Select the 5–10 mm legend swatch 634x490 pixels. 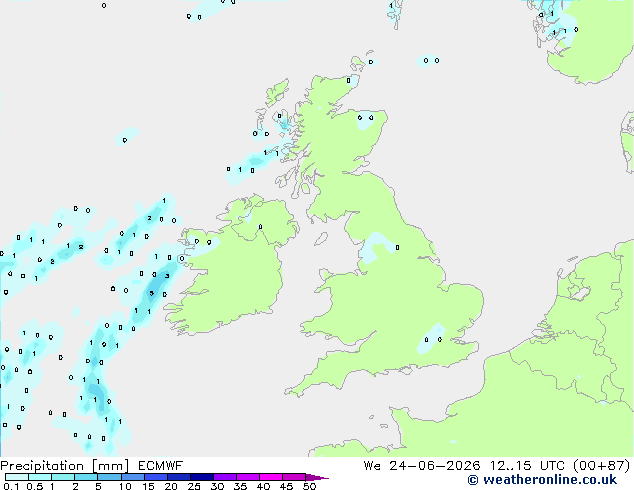coord(109,477)
